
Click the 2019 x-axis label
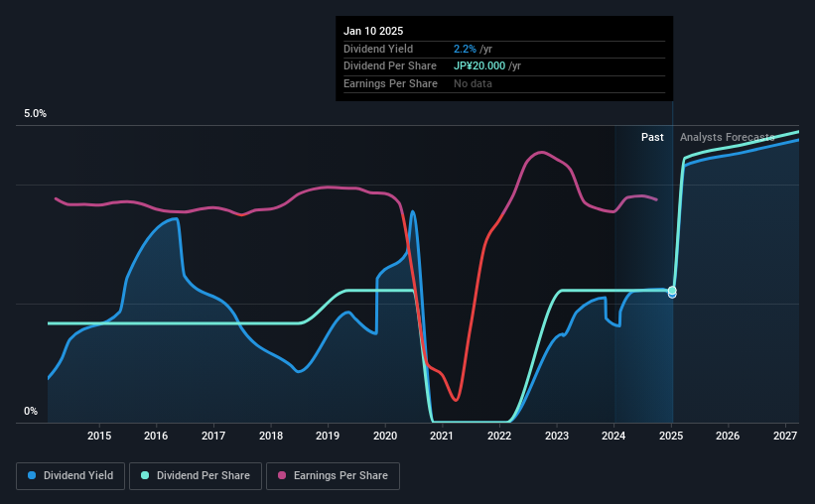328,436
